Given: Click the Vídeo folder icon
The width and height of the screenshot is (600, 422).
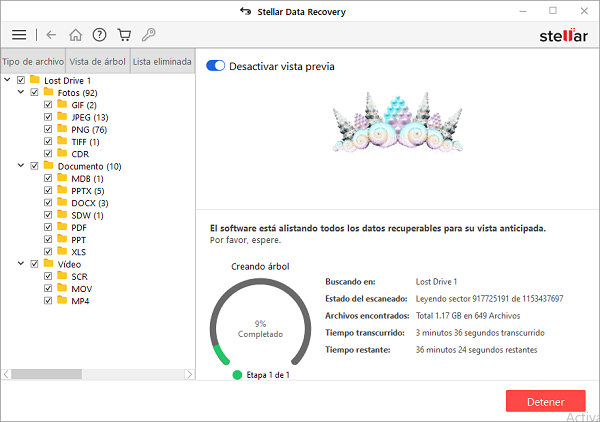Looking at the screenshot, I should (x=48, y=263).
